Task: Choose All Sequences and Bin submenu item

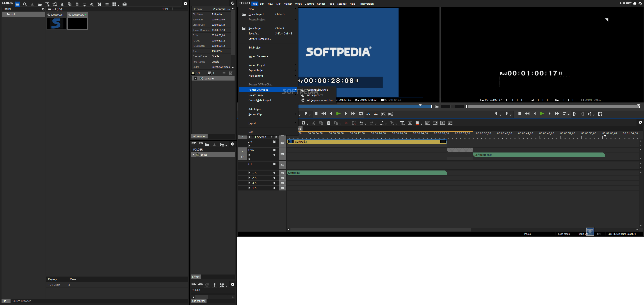Action: click(x=320, y=100)
